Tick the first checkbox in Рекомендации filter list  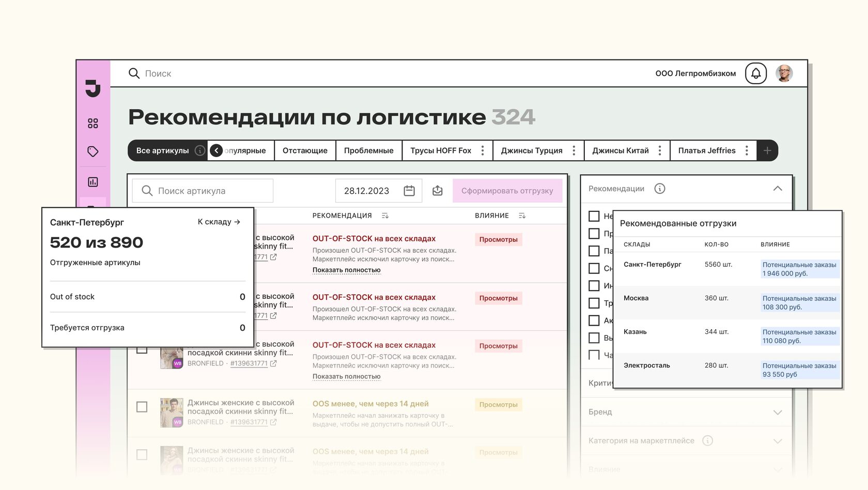[594, 216]
